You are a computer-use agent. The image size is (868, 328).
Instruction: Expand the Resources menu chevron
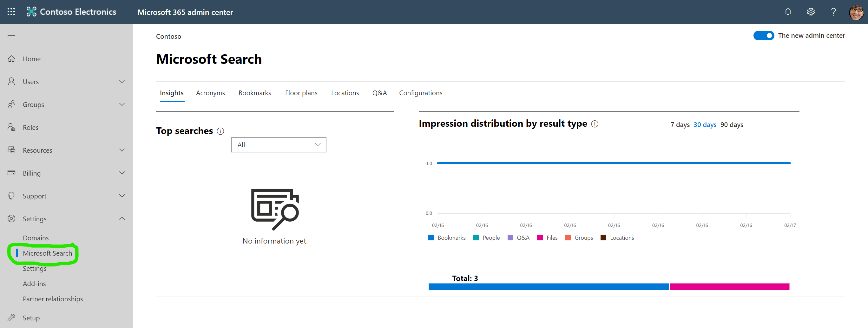point(122,150)
